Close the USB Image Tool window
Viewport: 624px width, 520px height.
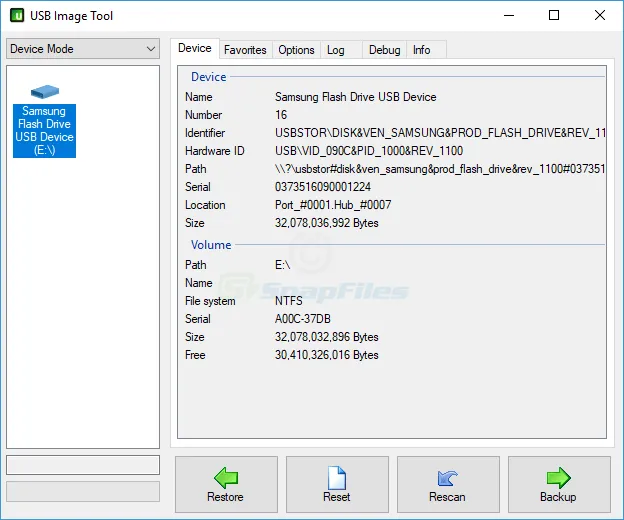[x=600, y=16]
